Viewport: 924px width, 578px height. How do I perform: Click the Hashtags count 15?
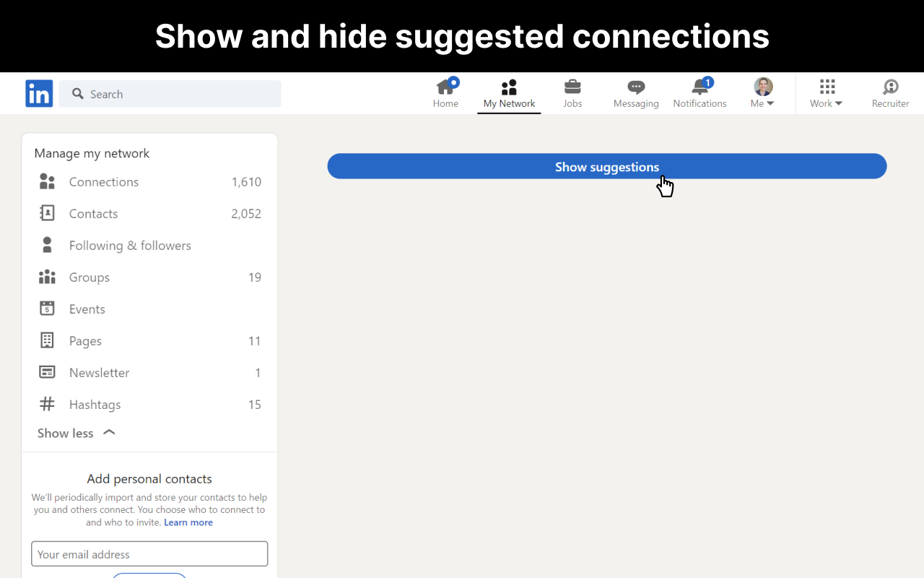255,404
